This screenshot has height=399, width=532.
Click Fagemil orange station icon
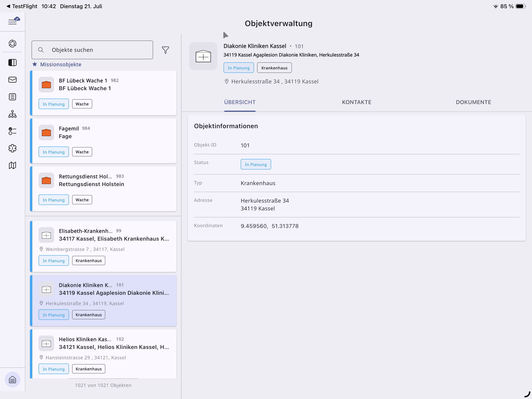pyautogui.click(x=46, y=132)
